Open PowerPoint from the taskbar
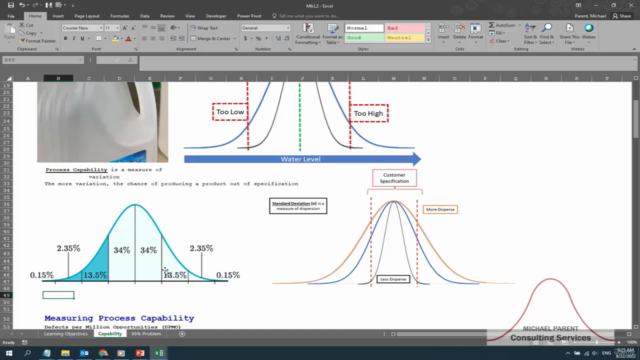640x360 pixels. point(140,353)
